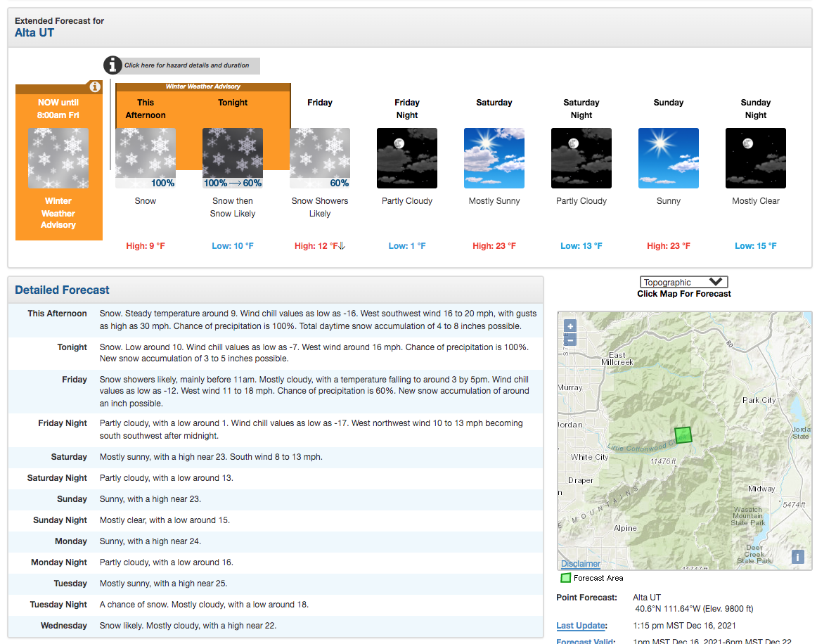This screenshot has height=644, width=817.
Task: Click the 100% to 60% precipitation label
Action: 233,183
